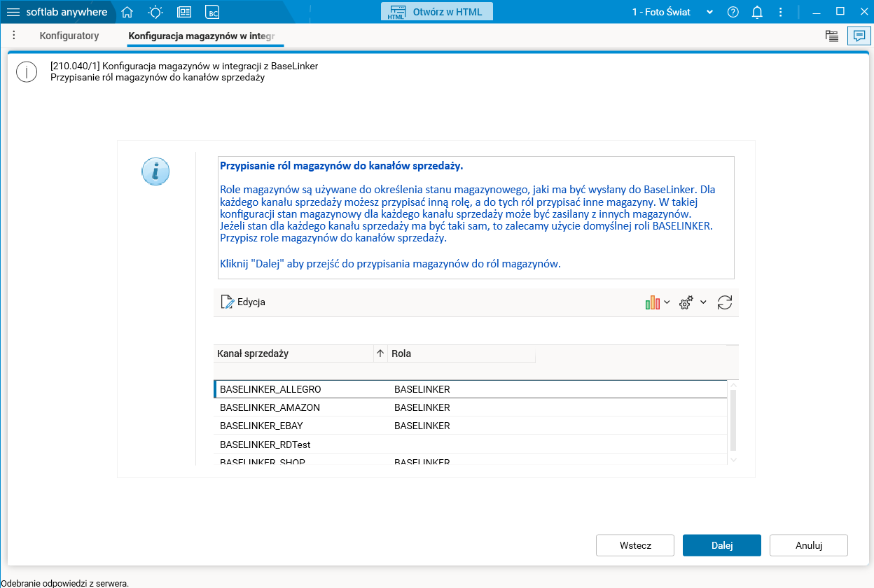Switch to the Konfiguratory tab
The height and width of the screenshot is (588, 874).
[69, 36]
